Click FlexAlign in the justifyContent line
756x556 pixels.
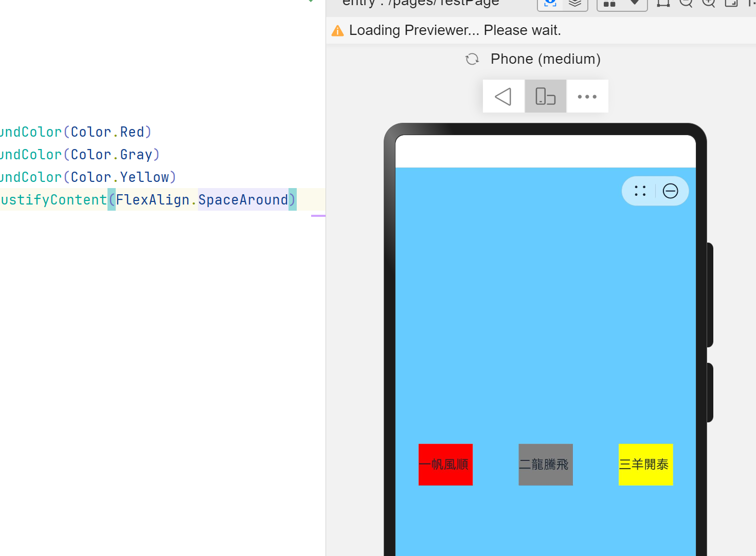pyautogui.click(x=153, y=200)
